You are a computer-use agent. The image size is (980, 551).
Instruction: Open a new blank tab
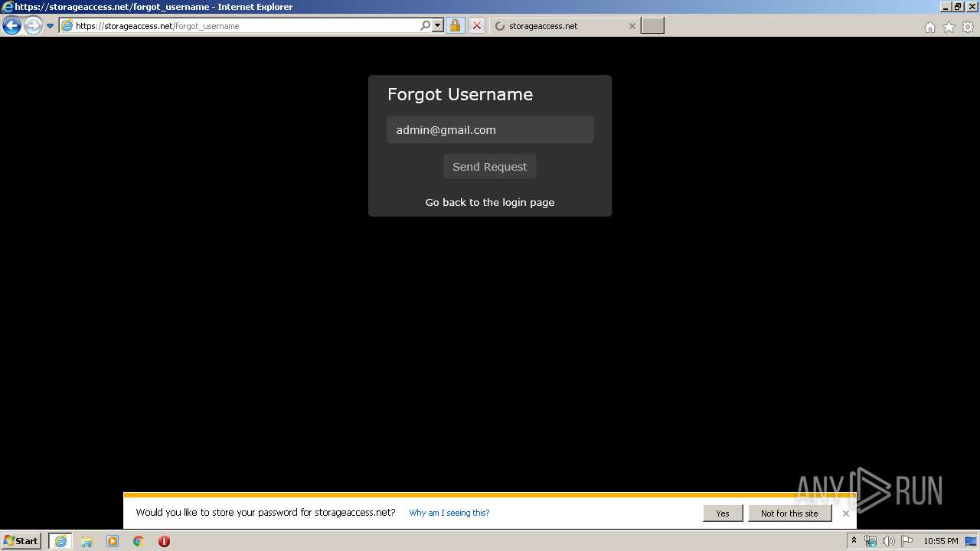pyautogui.click(x=652, y=25)
